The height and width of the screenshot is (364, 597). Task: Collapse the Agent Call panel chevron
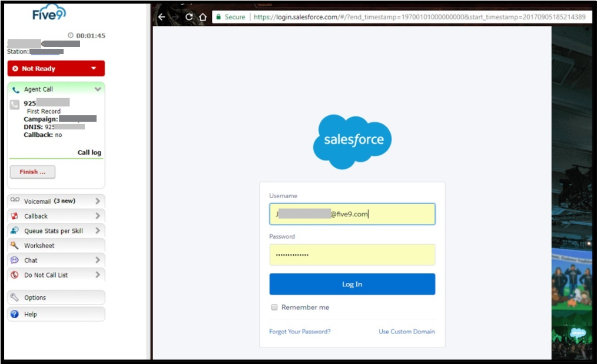coord(98,89)
